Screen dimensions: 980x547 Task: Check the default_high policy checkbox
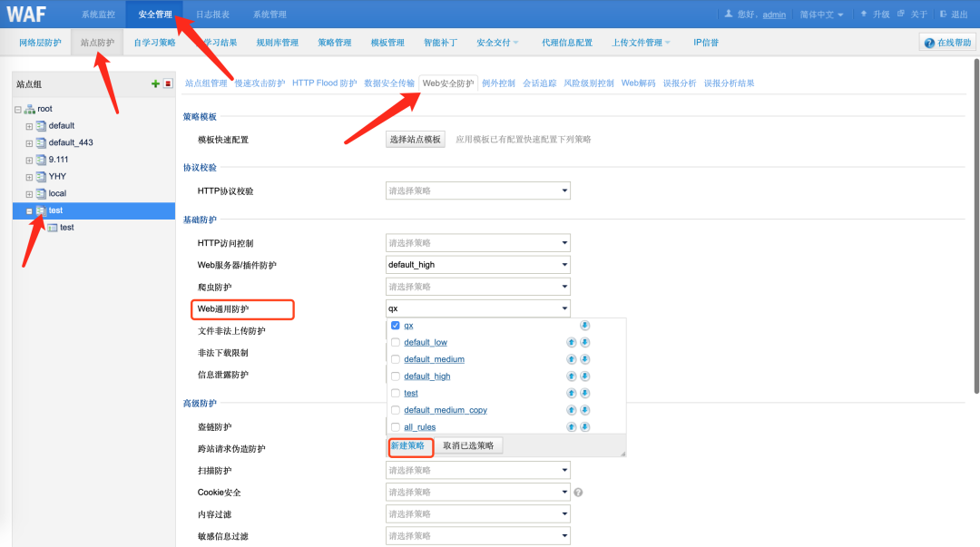pyautogui.click(x=396, y=376)
